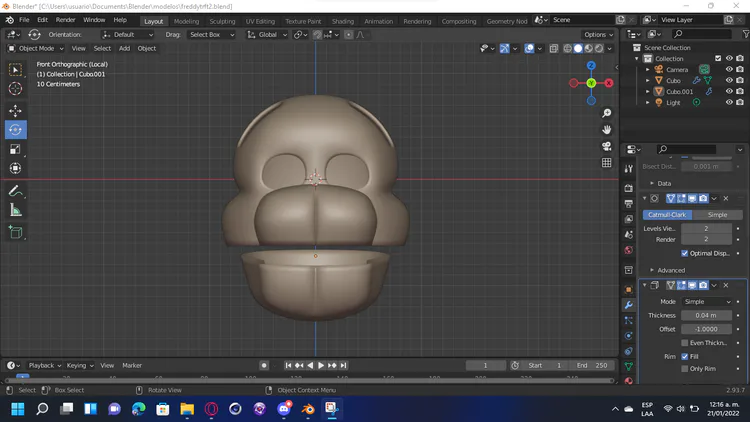Enable the Optimal Display checkbox
750x422 pixels.
(684, 253)
